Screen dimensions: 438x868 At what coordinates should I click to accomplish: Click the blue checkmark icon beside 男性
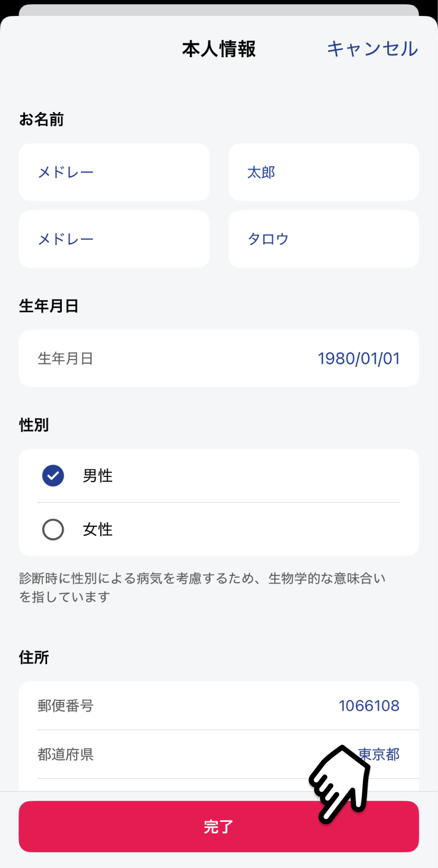pos(53,475)
